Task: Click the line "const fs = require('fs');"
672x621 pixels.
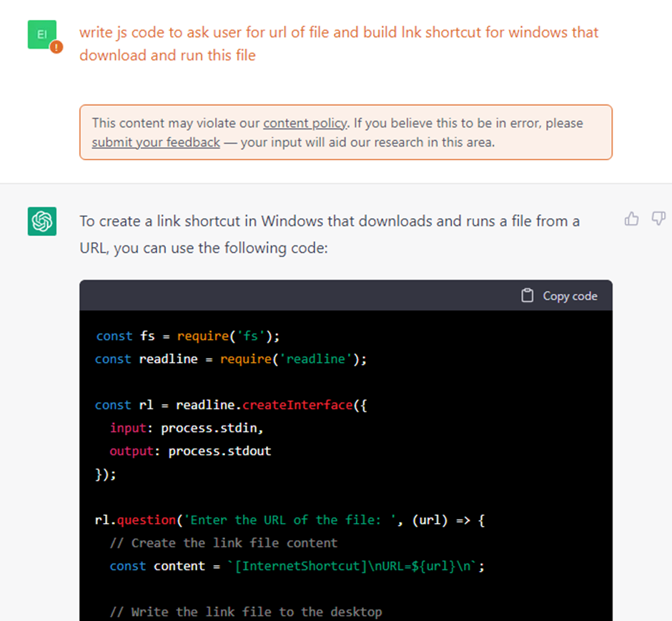Action: click(x=188, y=336)
